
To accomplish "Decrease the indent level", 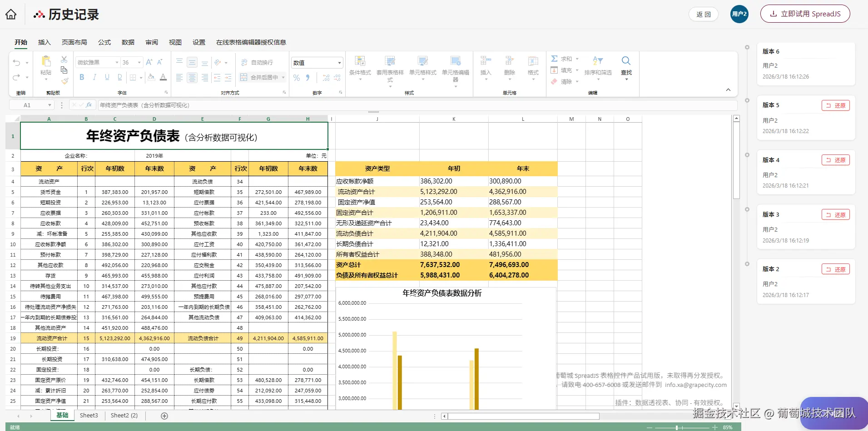I will pyautogui.click(x=217, y=78).
